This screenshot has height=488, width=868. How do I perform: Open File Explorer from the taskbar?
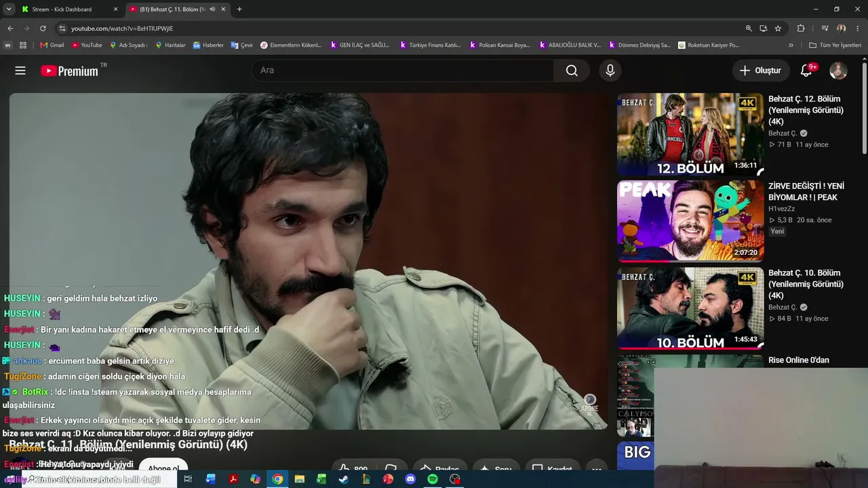[299, 479]
